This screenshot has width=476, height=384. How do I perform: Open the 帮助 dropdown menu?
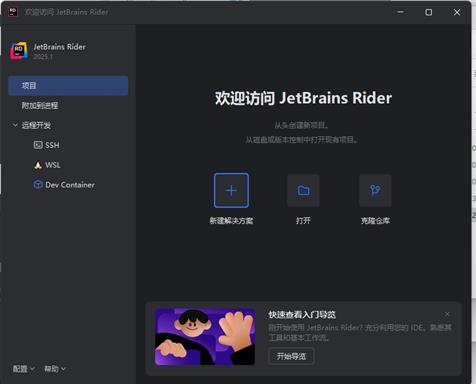(x=55, y=369)
